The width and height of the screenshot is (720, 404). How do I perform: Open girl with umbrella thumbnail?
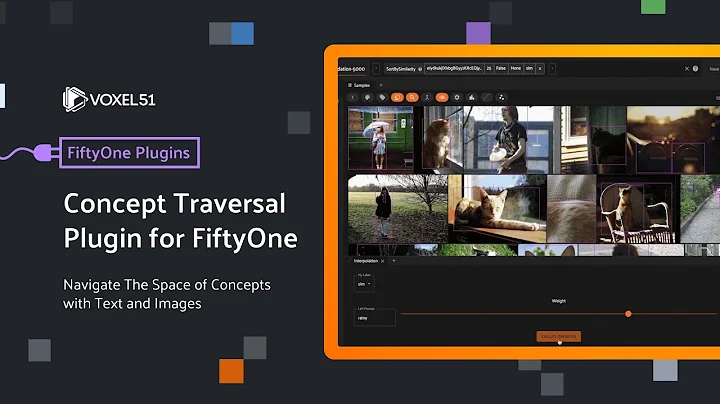[x=380, y=138]
